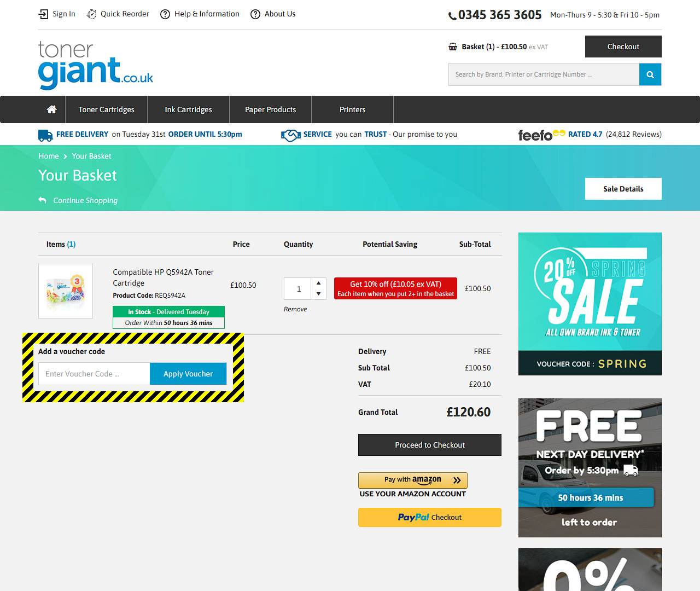Click the basket icon in the header

point(453,47)
